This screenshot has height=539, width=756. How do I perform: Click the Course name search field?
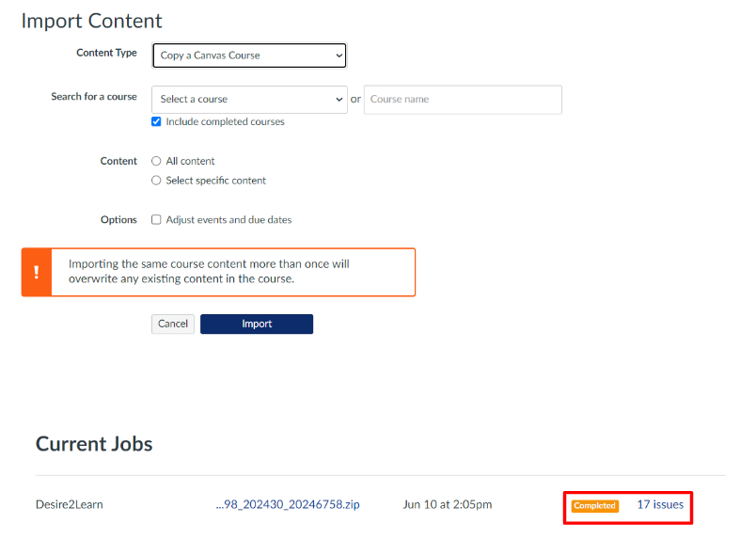pyautogui.click(x=463, y=100)
